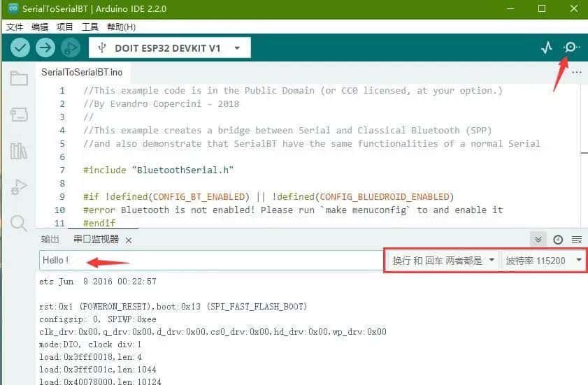
Task: Open the Search sidebar icon
Action: 19,224
